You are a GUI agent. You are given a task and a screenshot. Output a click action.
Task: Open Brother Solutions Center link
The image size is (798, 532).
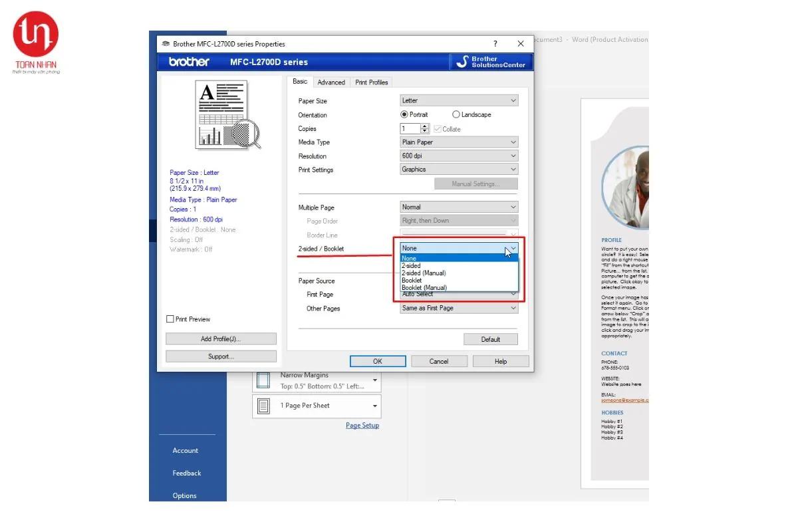click(x=491, y=62)
